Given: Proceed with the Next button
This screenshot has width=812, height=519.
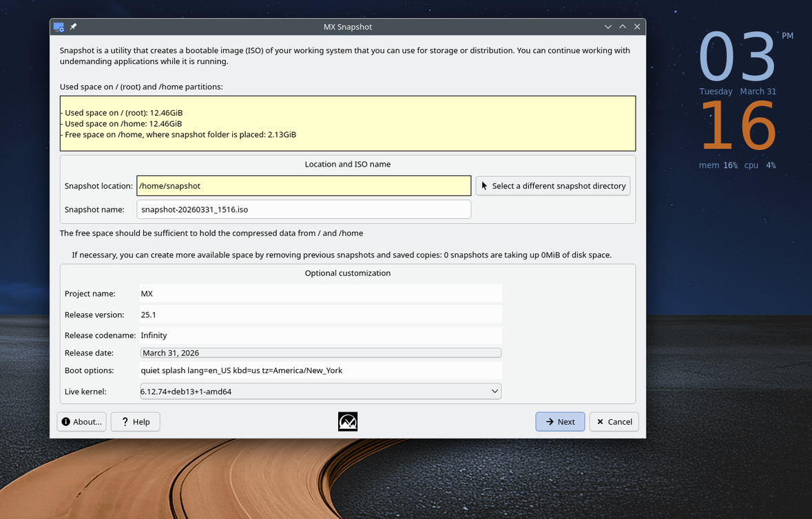Looking at the screenshot, I should tap(560, 422).
